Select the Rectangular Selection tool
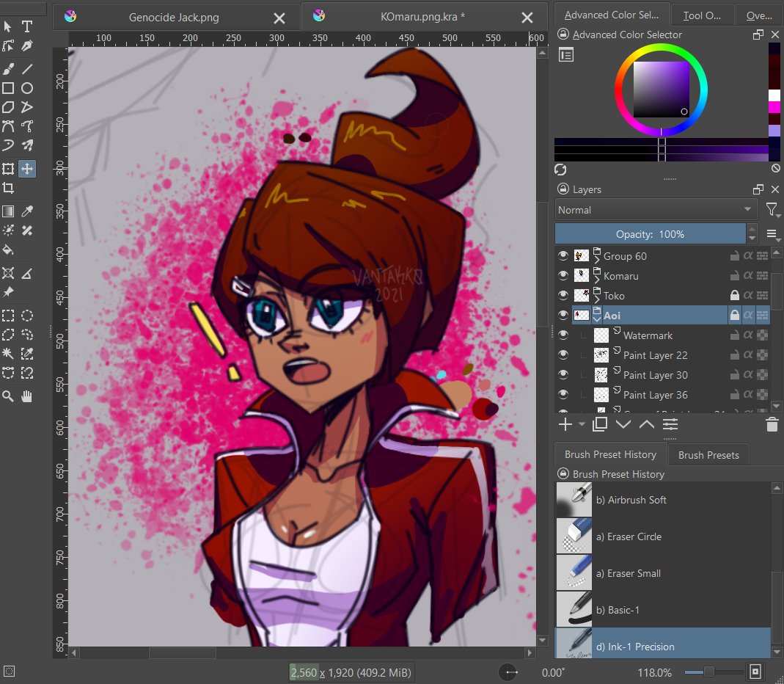This screenshot has height=684, width=784. [8, 316]
